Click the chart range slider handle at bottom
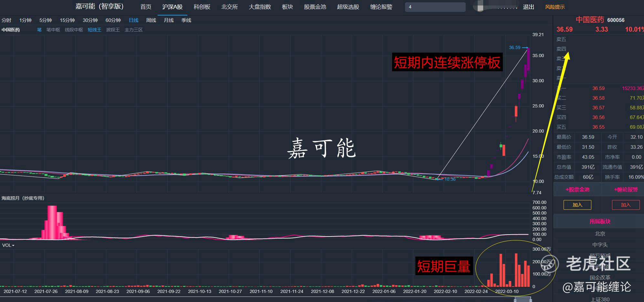Image resolution: width=644 pixels, height=302 pixels. [x=523, y=299]
